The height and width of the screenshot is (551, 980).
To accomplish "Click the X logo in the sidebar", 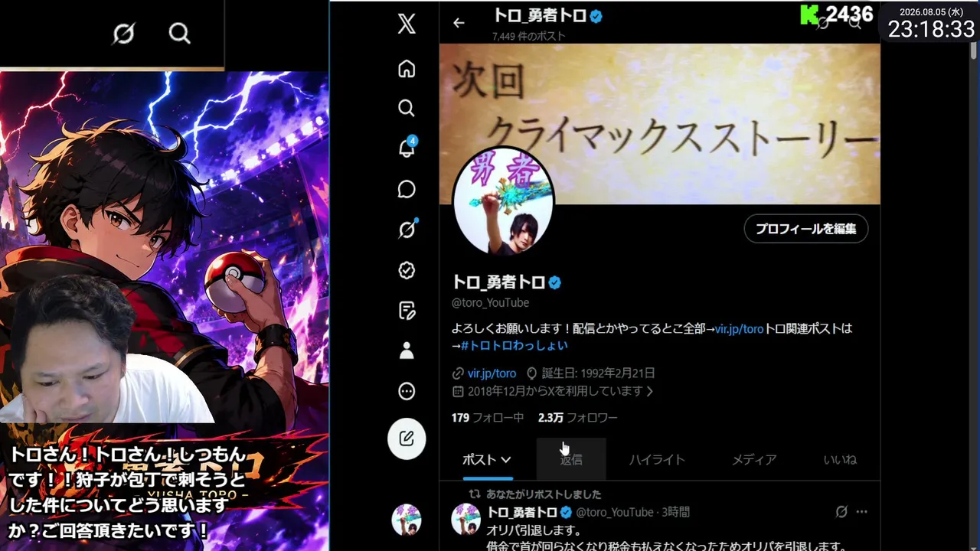I will point(407,24).
